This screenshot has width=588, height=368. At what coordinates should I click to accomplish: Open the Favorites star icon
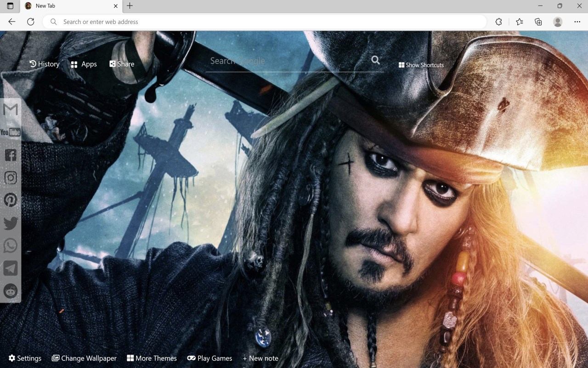[x=519, y=22]
